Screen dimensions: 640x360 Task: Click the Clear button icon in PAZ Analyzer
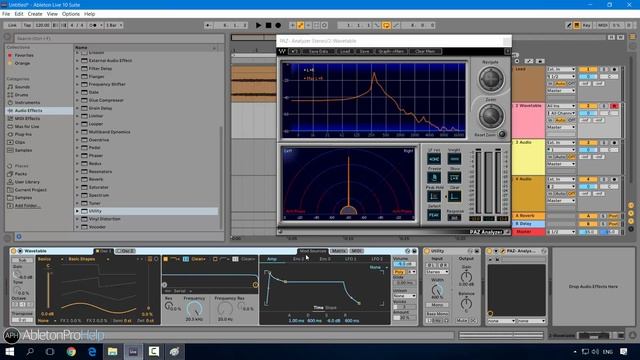[x=454, y=196]
